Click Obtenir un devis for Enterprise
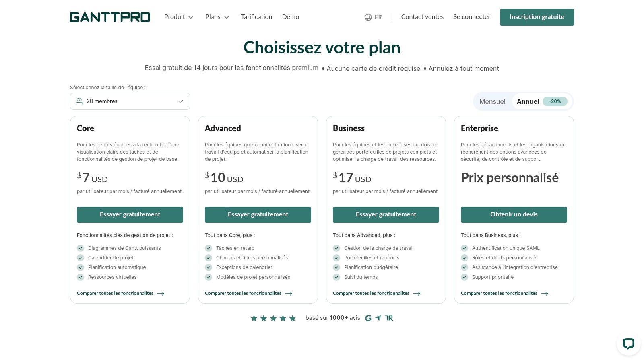 coord(514,214)
